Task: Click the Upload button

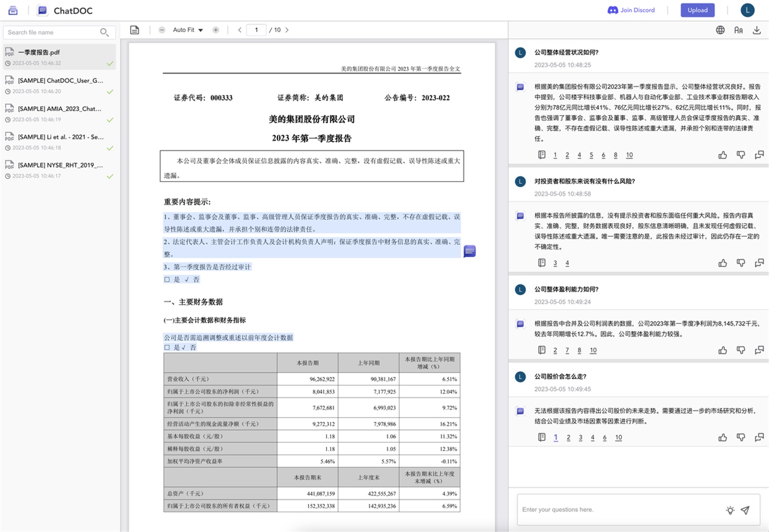Action: 697,10
